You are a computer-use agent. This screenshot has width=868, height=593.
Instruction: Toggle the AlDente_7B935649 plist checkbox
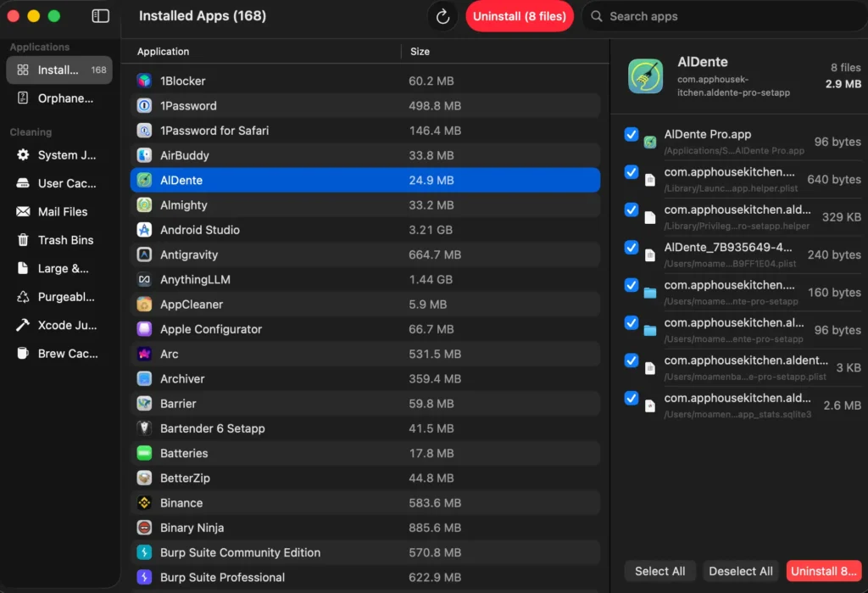pos(631,248)
